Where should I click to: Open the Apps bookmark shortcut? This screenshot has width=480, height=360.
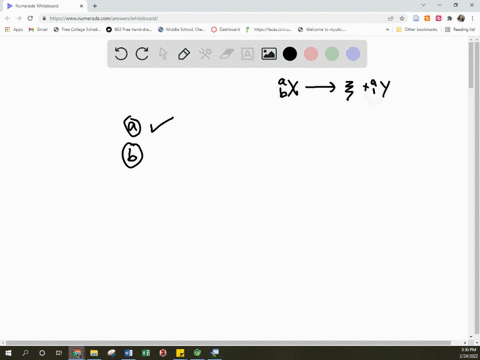pyautogui.click(x=14, y=29)
